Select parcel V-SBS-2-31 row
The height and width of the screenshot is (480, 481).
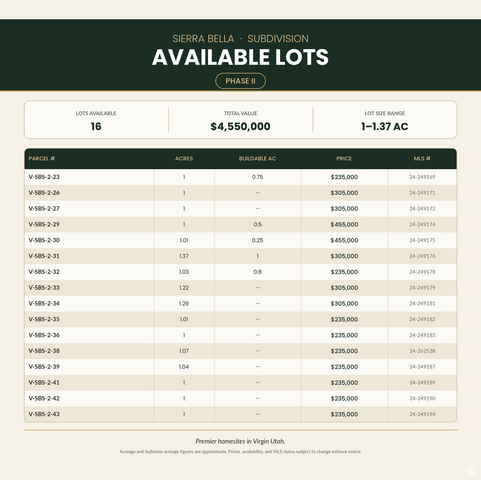240,256
